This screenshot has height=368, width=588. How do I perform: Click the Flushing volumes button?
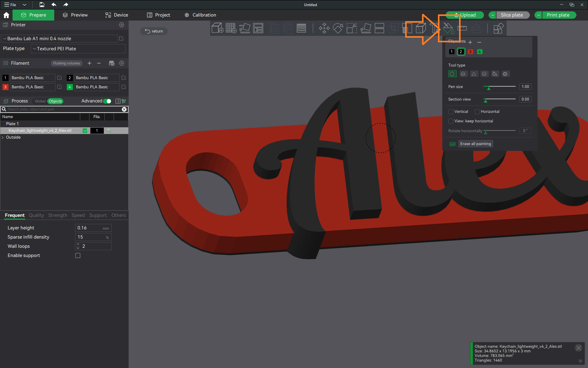pyautogui.click(x=66, y=63)
